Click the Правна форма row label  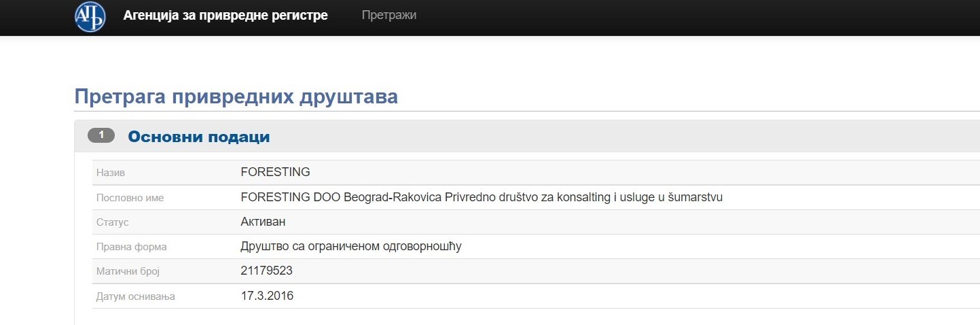[131, 247]
